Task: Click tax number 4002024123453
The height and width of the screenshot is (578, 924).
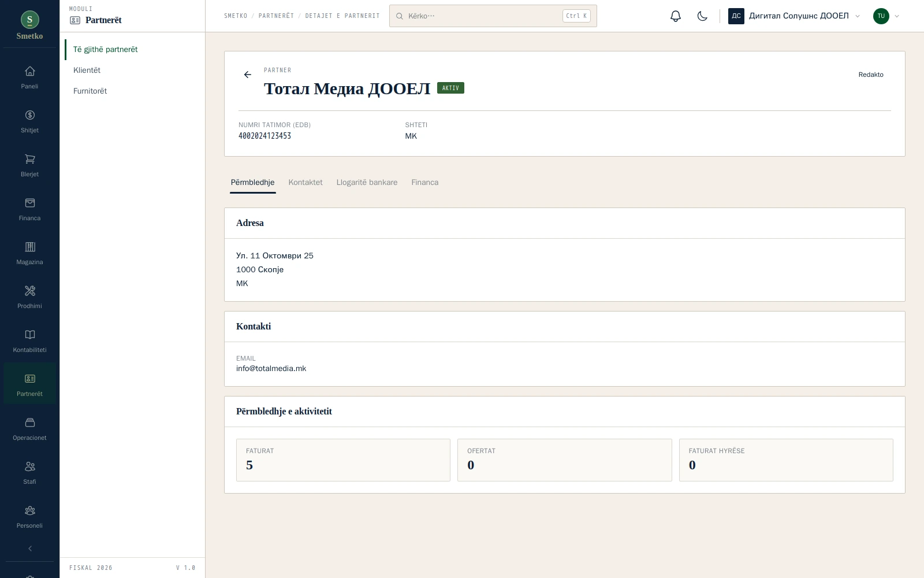Action: (x=264, y=136)
